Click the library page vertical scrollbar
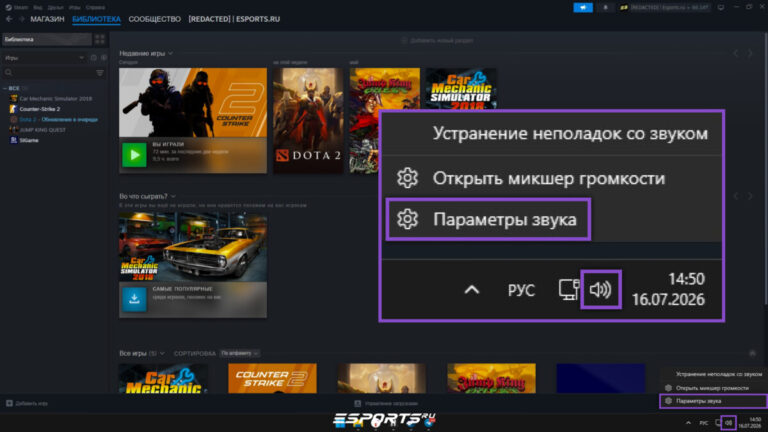Viewport: 768px width, 432px height. click(x=766, y=171)
